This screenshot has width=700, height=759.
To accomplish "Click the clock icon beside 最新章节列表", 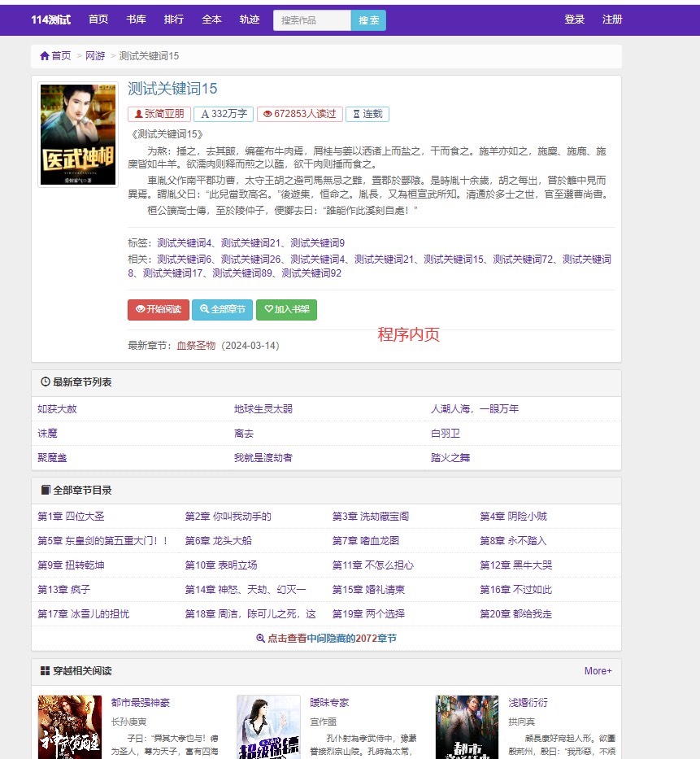I will 46,382.
